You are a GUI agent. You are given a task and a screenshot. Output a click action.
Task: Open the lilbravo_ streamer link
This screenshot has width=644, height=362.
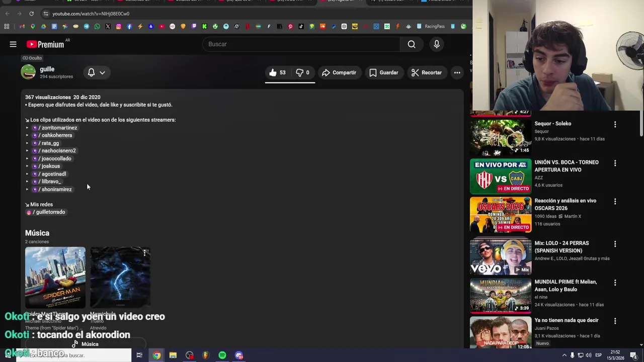click(x=47, y=182)
